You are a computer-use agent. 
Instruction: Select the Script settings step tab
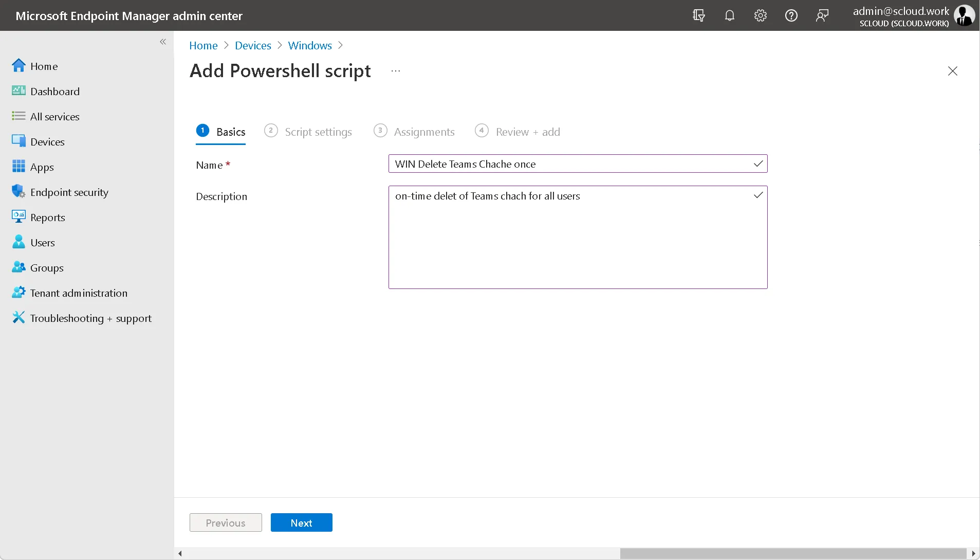(x=308, y=132)
